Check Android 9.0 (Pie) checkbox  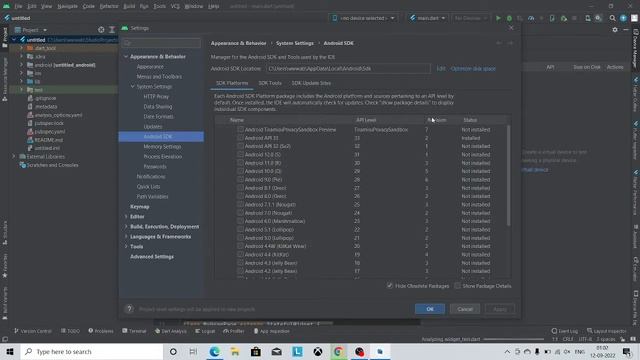click(240, 180)
